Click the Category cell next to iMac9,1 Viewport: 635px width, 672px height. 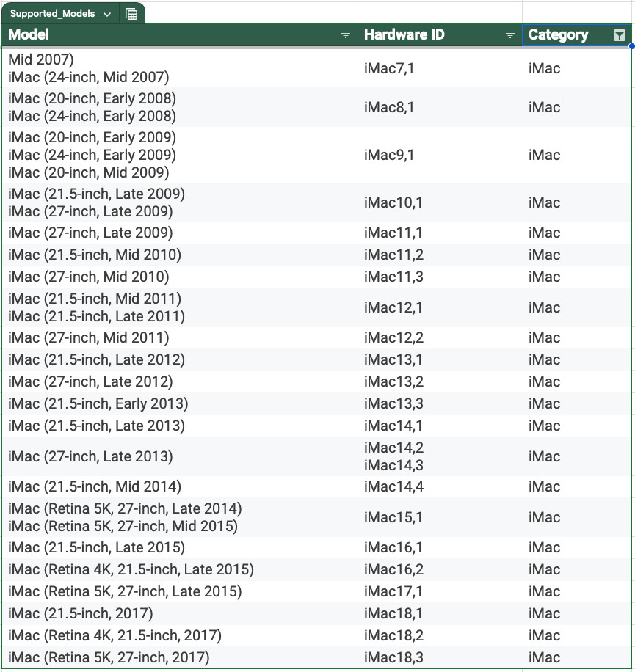[577, 155]
